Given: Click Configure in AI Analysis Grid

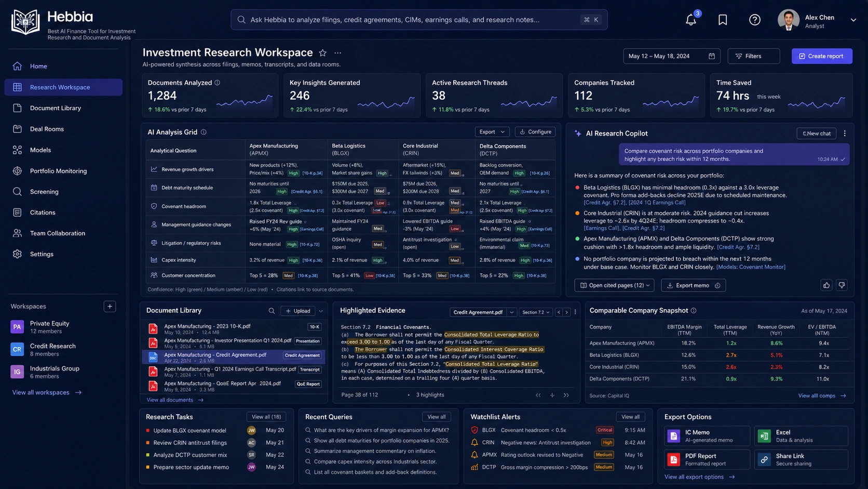Looking at the screenshot, I should (x=535, y=132).
